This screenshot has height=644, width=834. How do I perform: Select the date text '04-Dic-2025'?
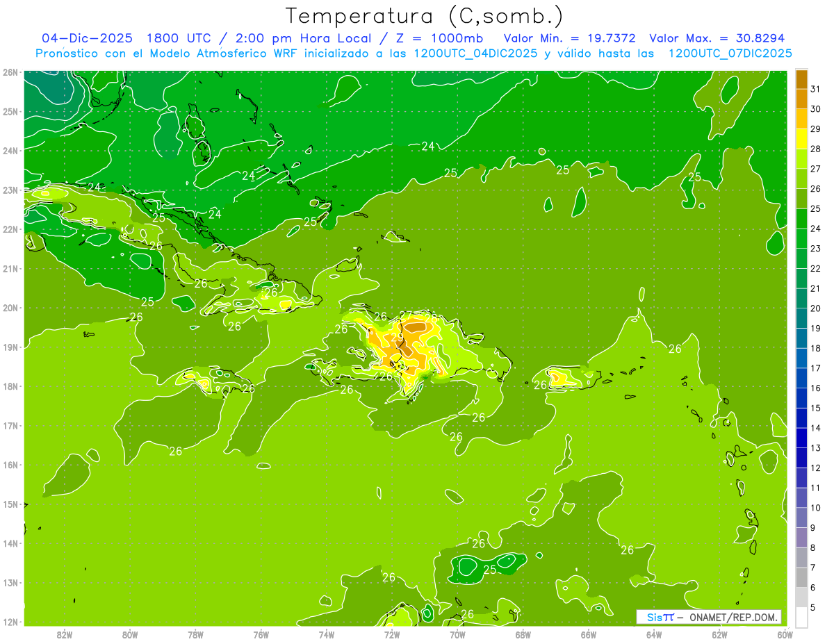(x=88, y=38)
